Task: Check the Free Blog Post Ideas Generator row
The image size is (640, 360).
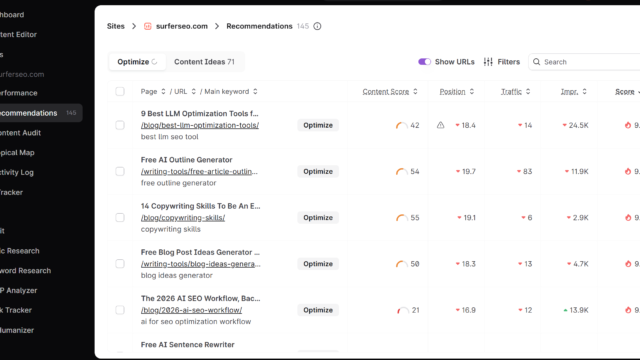Action: tap(120, 264)
